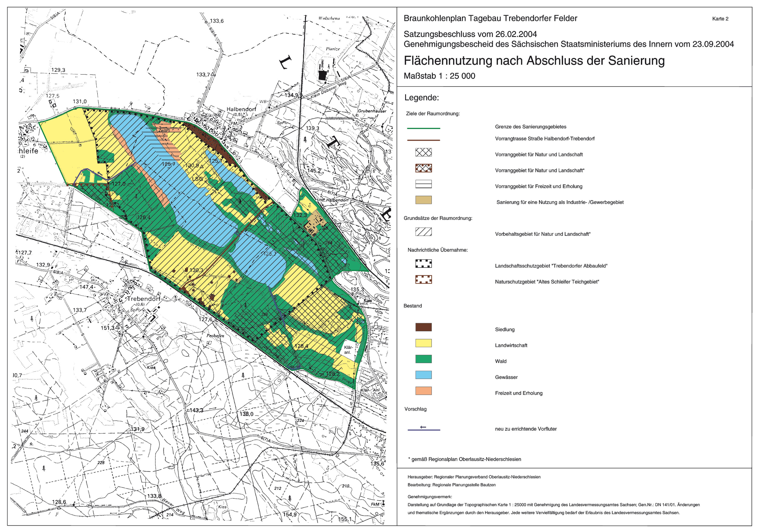Screen dimensions: 758x532
Task: Click the horizontal-lined Freizeit und Erholung symbol
Action: coord(423,184)
